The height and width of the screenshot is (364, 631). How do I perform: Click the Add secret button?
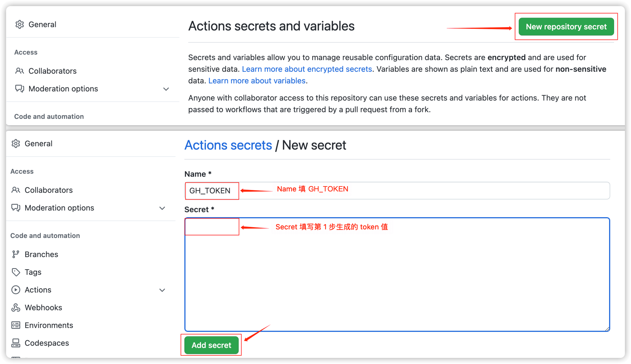pos(212,345)
